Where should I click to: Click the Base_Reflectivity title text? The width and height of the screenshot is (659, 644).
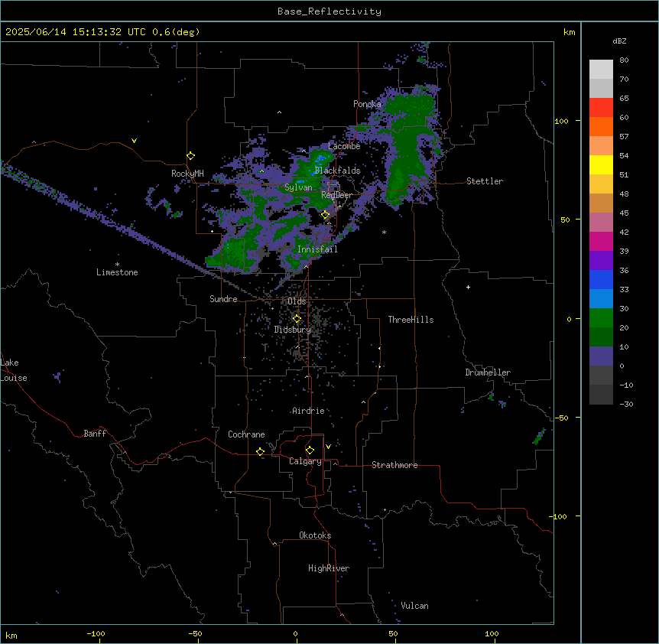pyautogui.click(x=329, y=11)
